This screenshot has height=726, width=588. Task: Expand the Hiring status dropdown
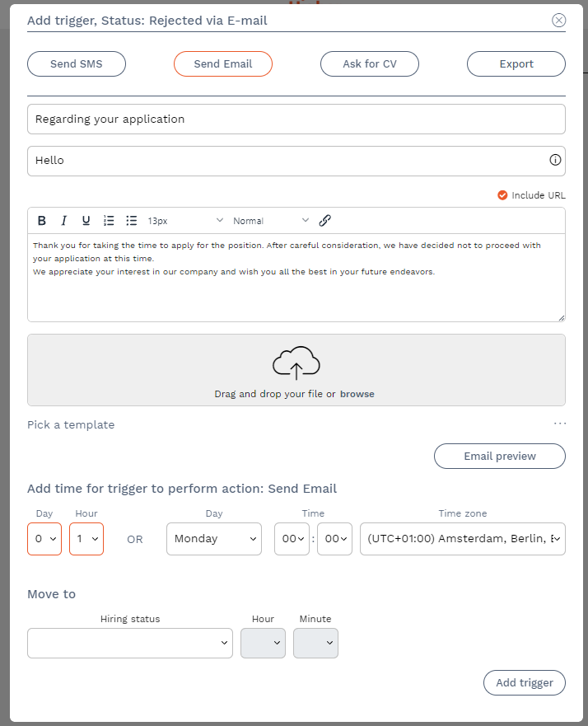click(x=130, y=644)
